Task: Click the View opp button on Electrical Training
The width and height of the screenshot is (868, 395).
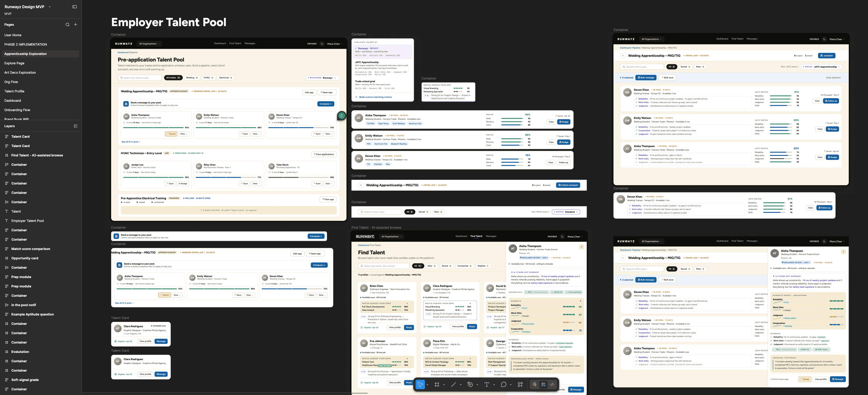Action: (x=328, y=199)
